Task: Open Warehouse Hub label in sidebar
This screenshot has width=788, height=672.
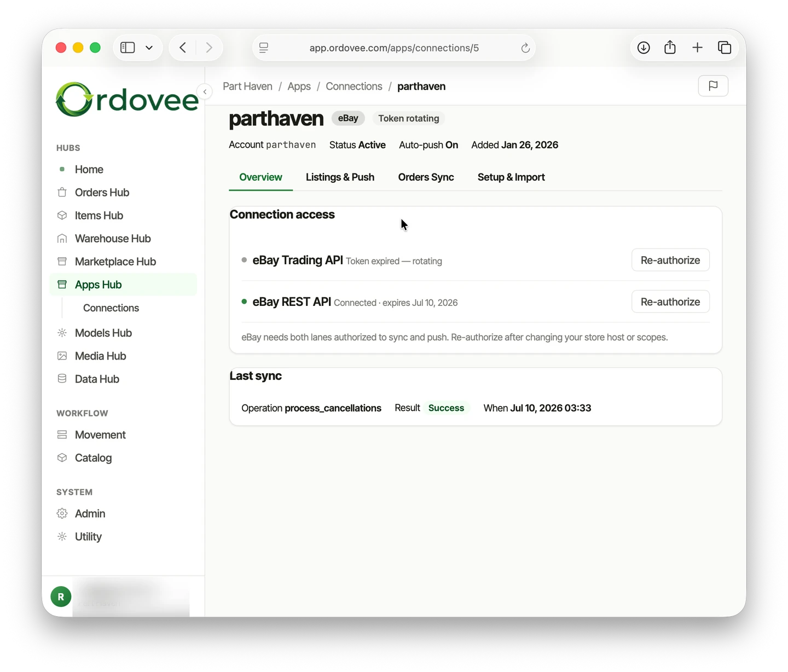Action: [x=113, y=239]
